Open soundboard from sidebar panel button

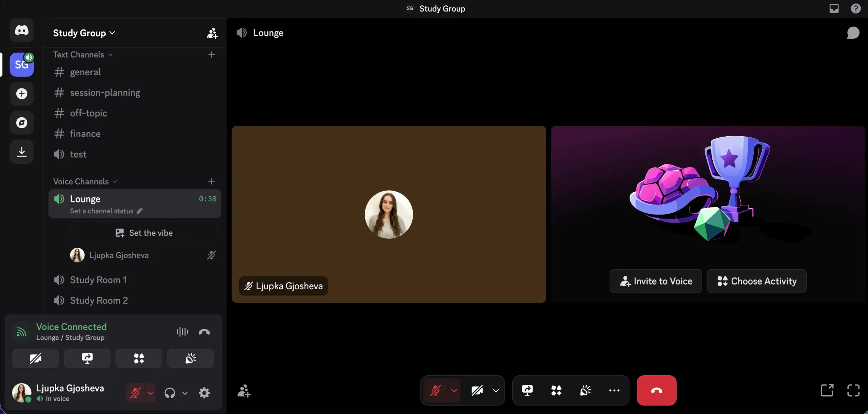pyautogui.click(x=191, y=358)
